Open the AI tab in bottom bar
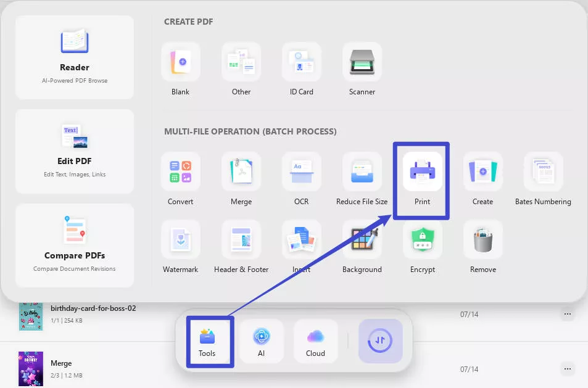 point(262,342)
